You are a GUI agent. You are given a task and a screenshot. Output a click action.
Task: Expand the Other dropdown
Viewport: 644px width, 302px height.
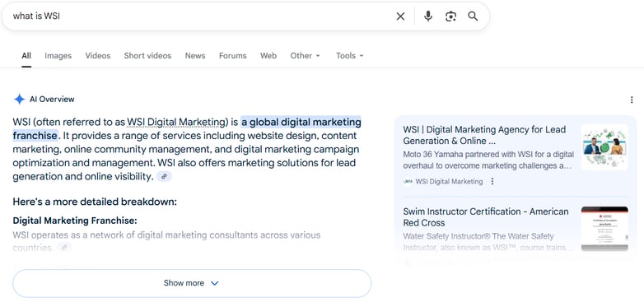pyautogui.click(x=306, y=55)
